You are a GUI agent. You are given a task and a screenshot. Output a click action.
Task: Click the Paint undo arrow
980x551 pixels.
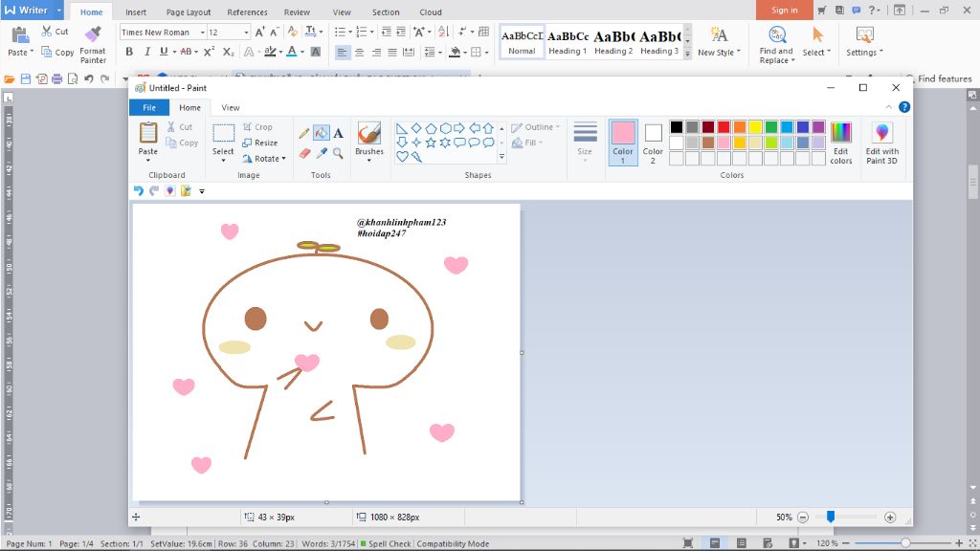point(138,191)
